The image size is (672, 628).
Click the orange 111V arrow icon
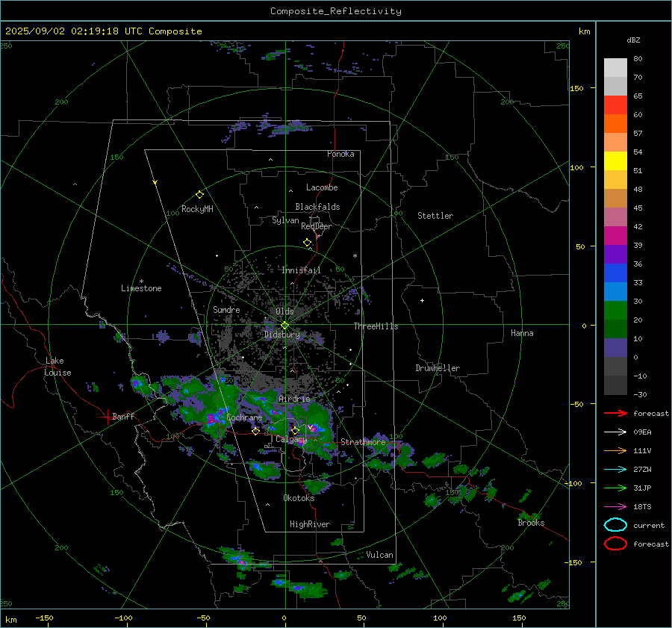tap(615, 450)
